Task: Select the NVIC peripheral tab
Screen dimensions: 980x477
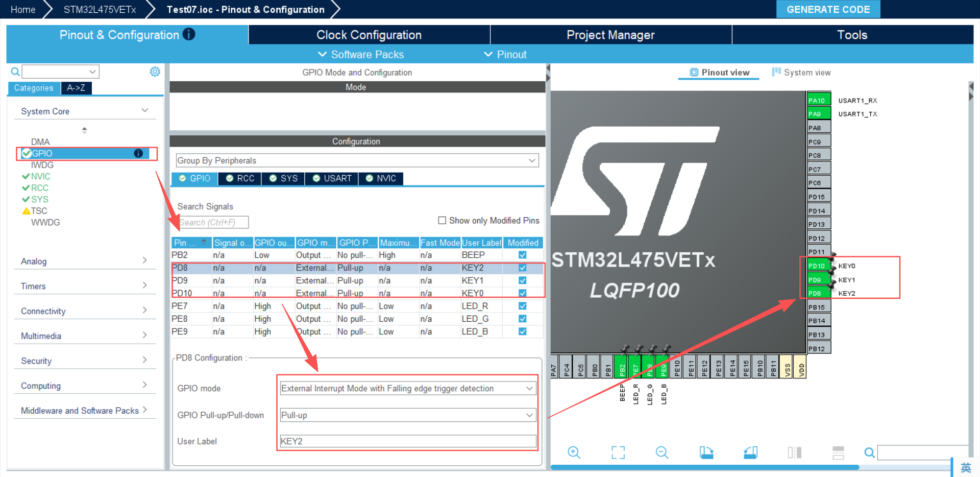Action: [x=381, y=178]
